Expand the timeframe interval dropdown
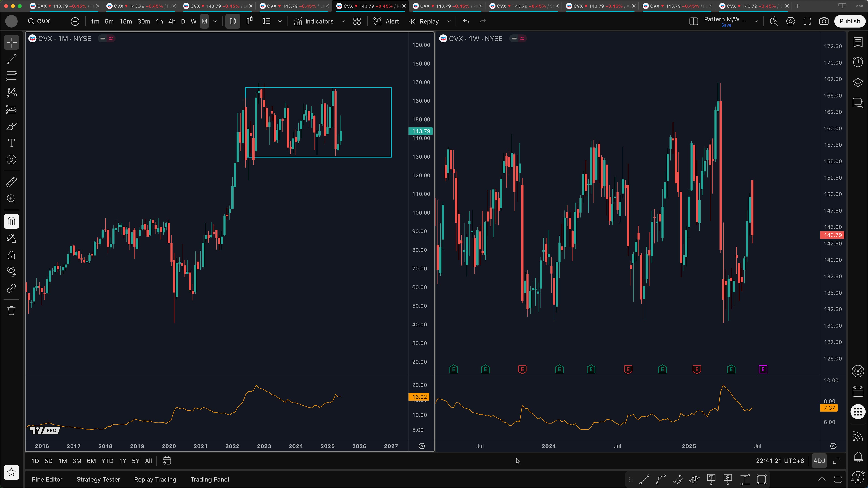The image size is (868, 488). coord(215,21)
